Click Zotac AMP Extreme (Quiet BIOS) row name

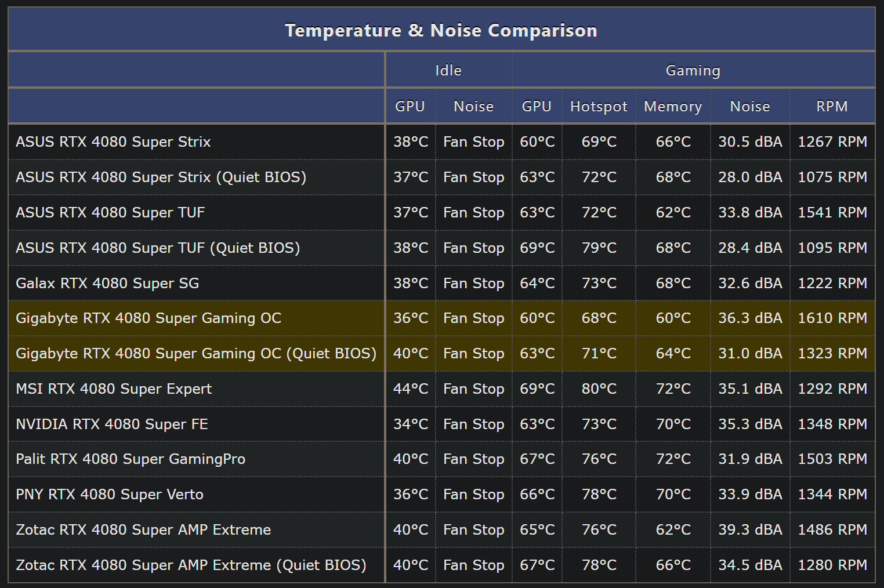point(191,565)
